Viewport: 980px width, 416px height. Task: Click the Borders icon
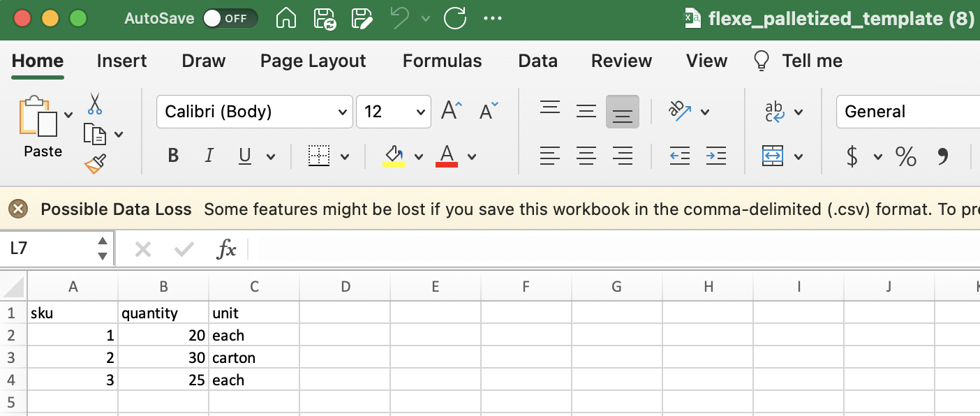coord(319,156)
